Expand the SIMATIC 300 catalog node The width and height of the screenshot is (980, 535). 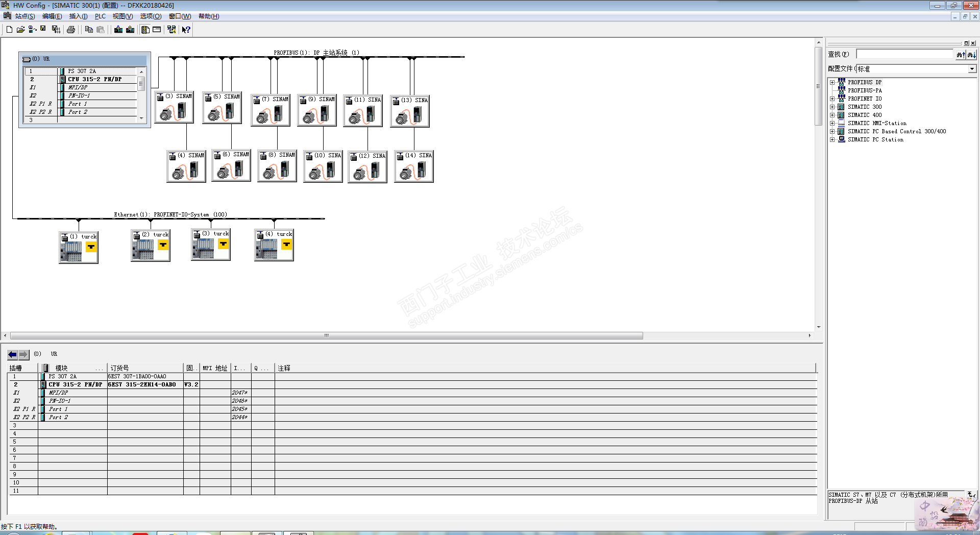(832, 107)
